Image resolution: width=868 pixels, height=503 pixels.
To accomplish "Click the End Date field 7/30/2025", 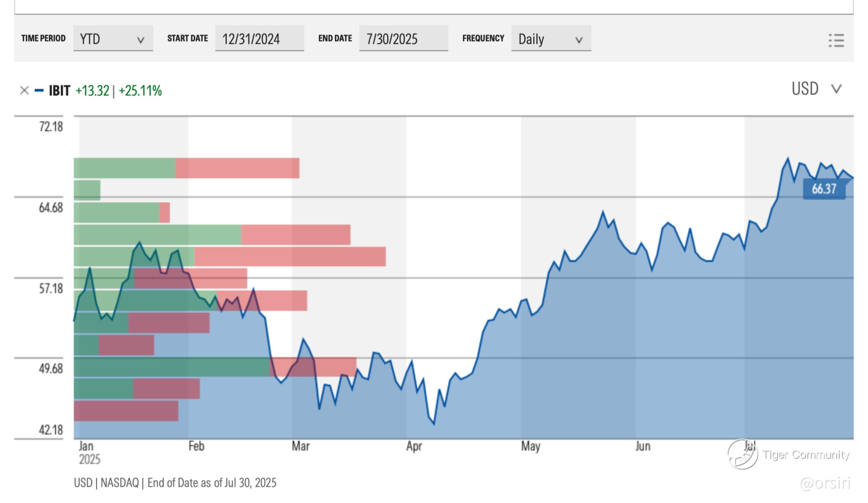I will coord(403,39).
